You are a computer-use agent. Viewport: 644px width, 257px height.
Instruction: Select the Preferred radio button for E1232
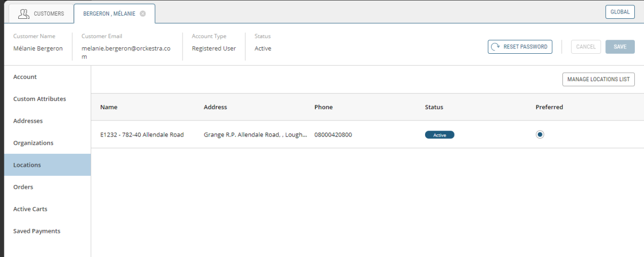pyautogui.click(x=540, y=134)
